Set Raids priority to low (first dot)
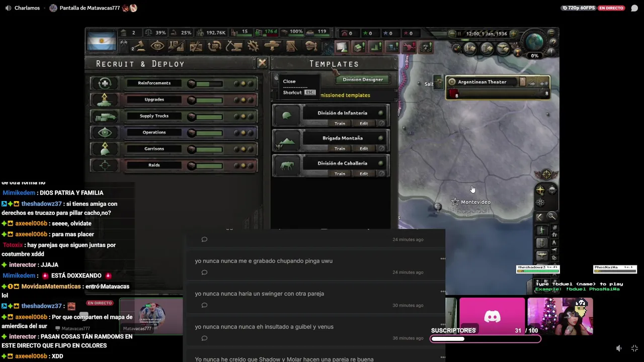This screenshot has width=644, height=362. pos(236,165)
